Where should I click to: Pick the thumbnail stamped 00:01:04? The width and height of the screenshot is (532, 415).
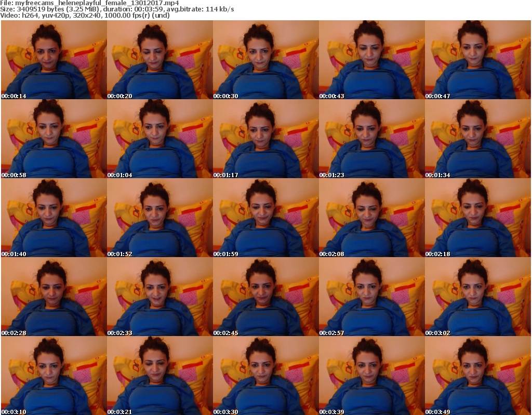[x=160, y=139]
